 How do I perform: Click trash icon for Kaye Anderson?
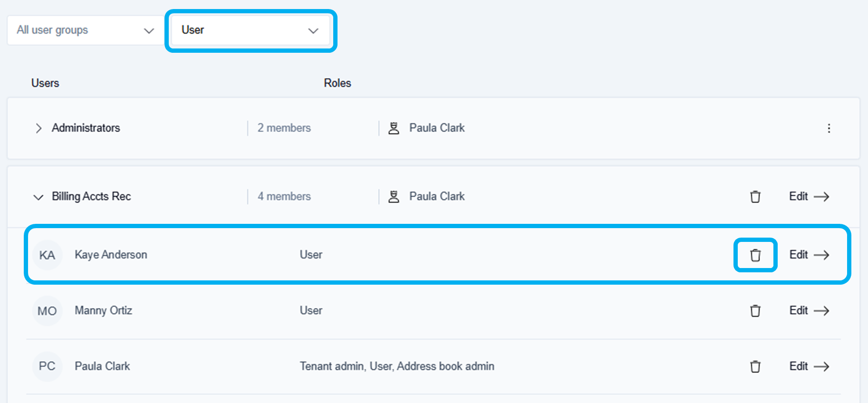point(755,255)
